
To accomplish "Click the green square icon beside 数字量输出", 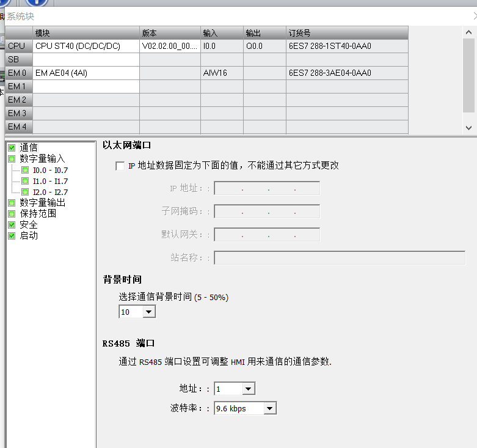I will tap(12, 202).
